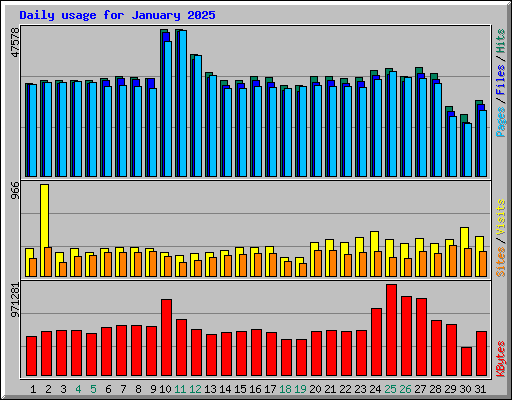
Task: Click the yellow "Visits" legend label
Action: 501,217
